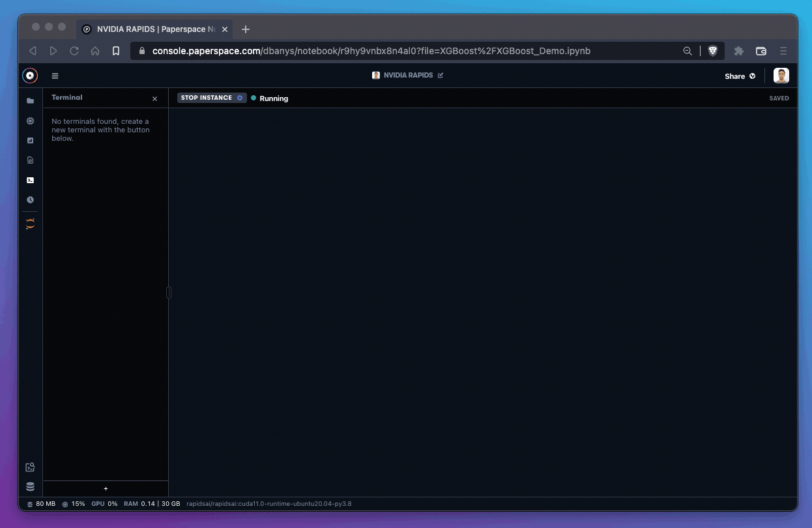Go forward in the browser
The image size is (812, 528).
point(53,51)
